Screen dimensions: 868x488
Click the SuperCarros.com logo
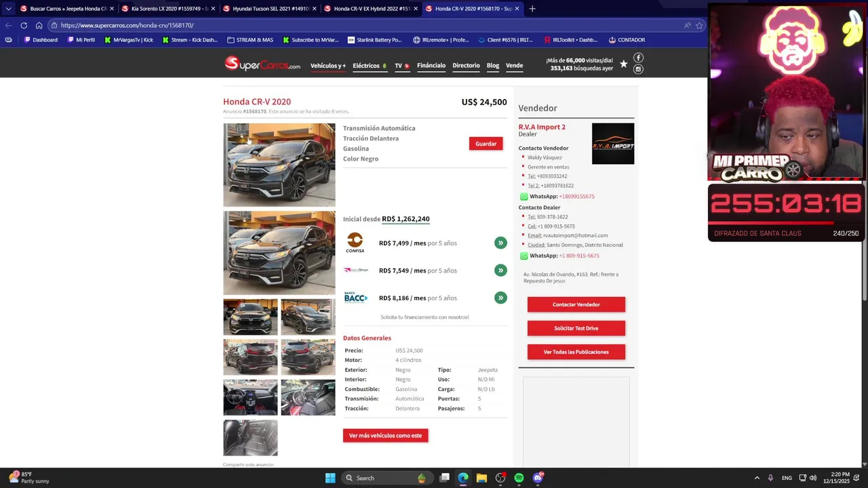(x=262, y=64)
